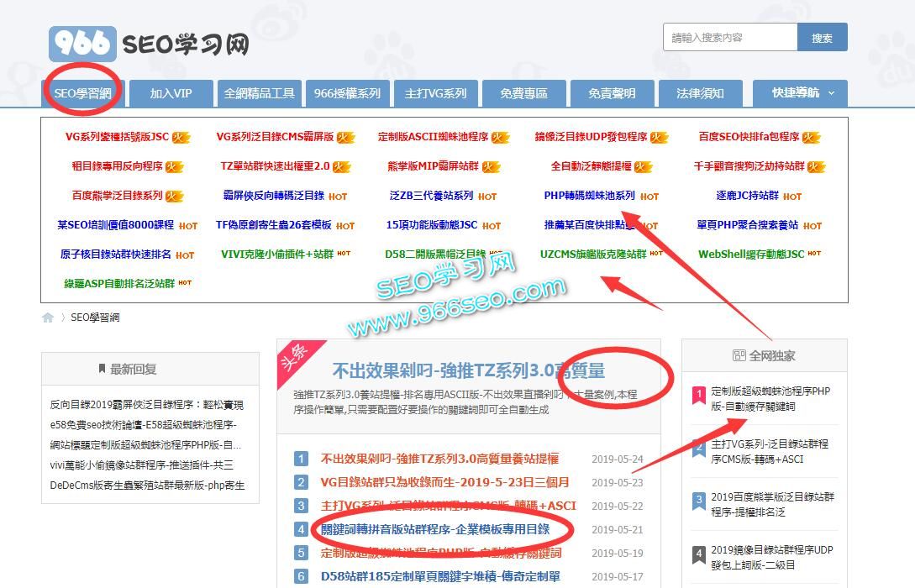Click the fire icon beside 熊掌版MIP霸屏站群

(x=492, y=167)
